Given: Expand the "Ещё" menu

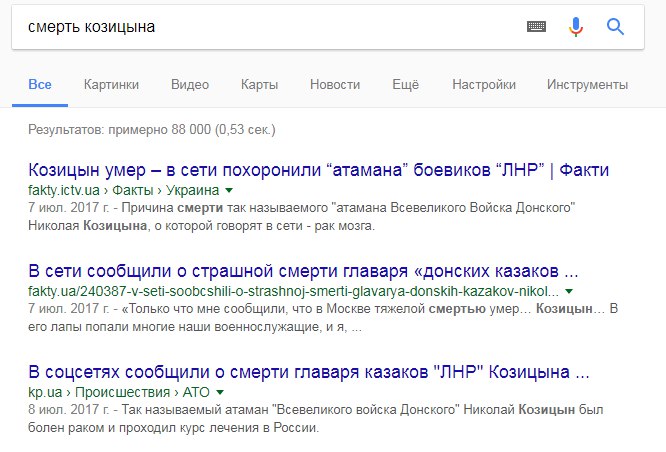Looking at the screenshot, I should (406, 85).
